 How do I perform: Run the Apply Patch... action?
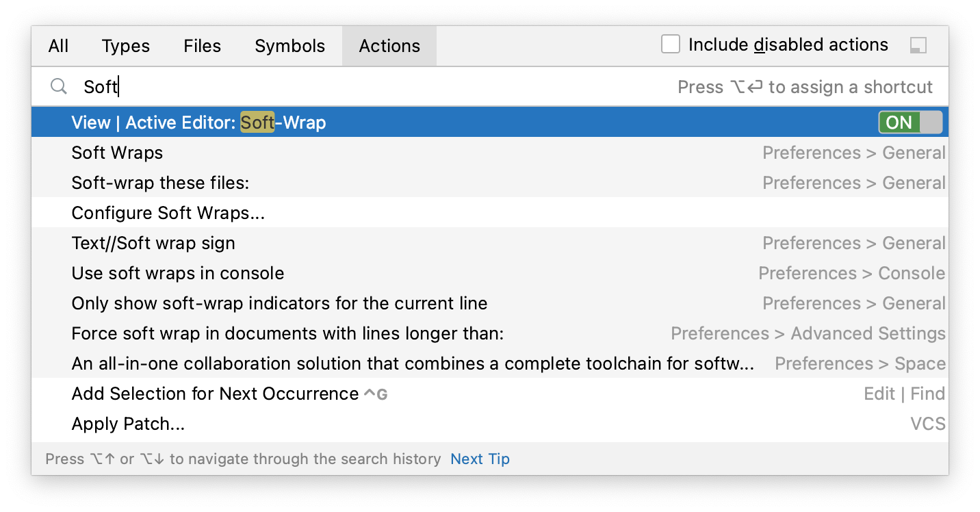(128, 424)
